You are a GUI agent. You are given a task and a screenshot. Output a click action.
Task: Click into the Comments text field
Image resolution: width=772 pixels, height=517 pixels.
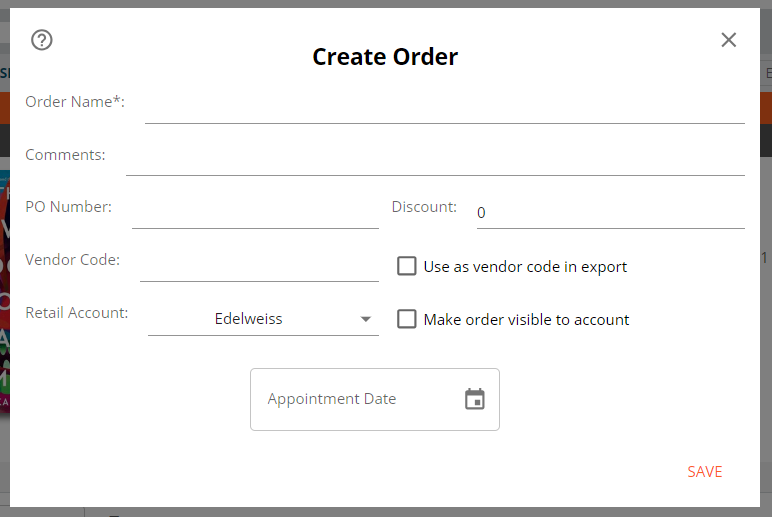pos(435,160)
